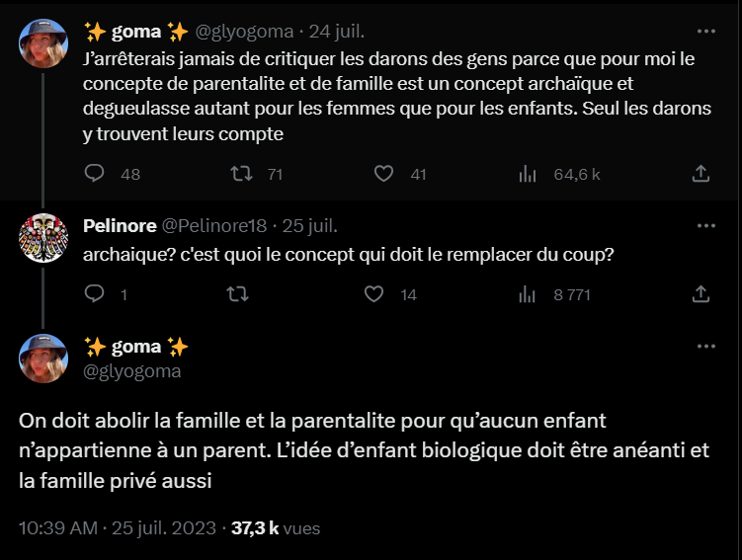The width and height of the screenshot is (742, 560).
Task: Retweet goma's tweet with 71 retweets
Action: coord(240,174)
